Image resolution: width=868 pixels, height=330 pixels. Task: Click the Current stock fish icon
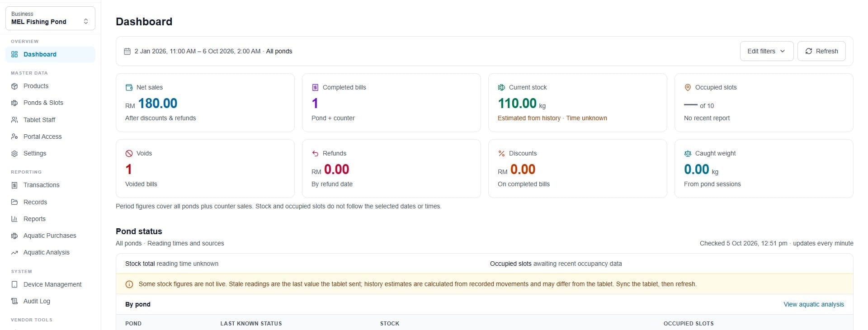[501, 87]
